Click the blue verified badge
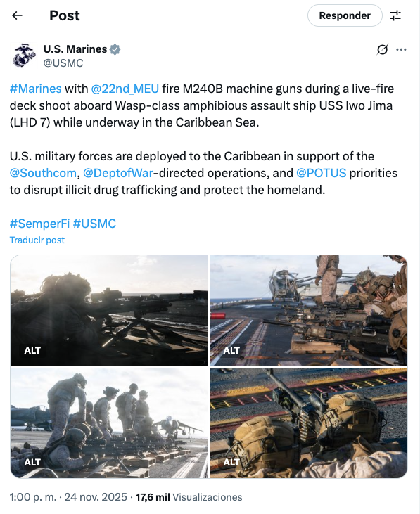 pyautogui.click(x=115, y=49)
